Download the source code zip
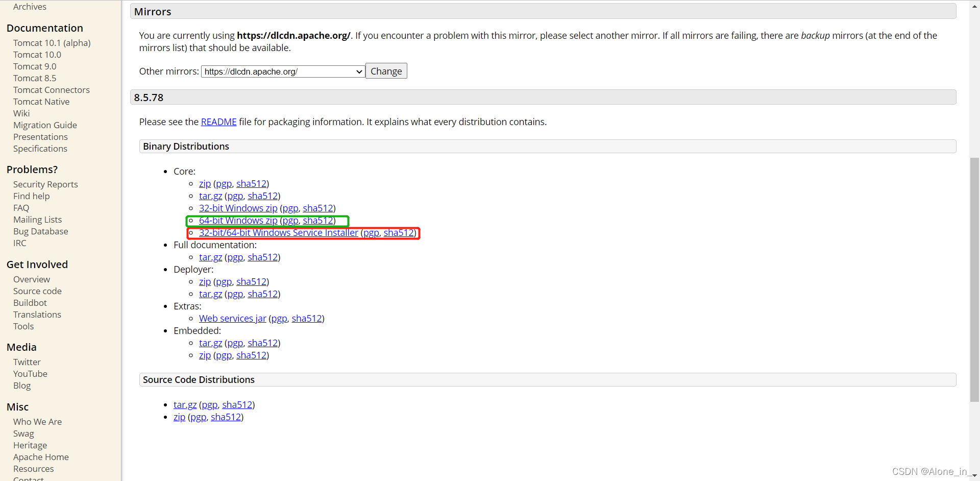 [179, 417]
